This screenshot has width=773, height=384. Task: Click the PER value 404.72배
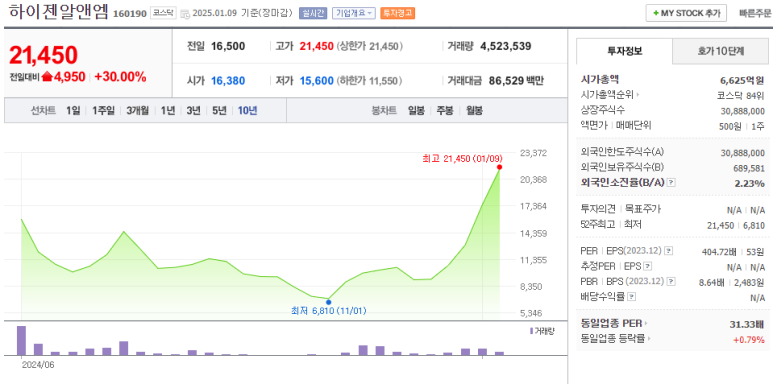point(719,252)
